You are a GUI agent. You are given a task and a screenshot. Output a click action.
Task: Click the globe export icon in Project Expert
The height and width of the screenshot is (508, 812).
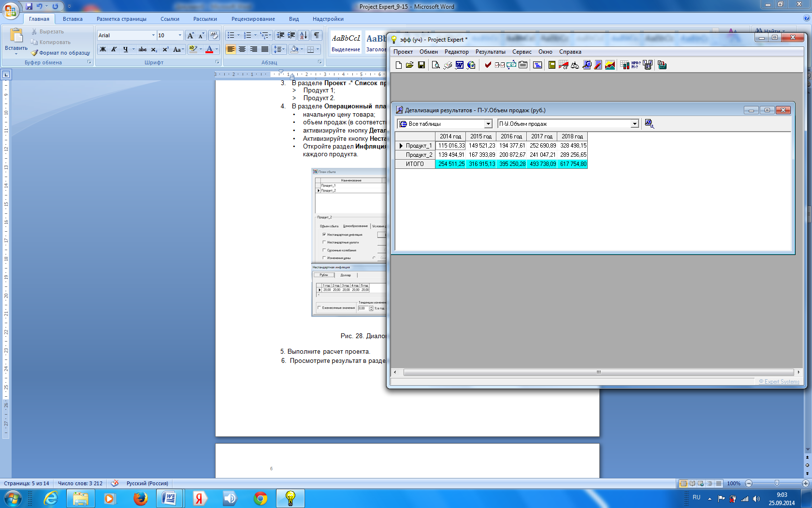coord(471,65)
